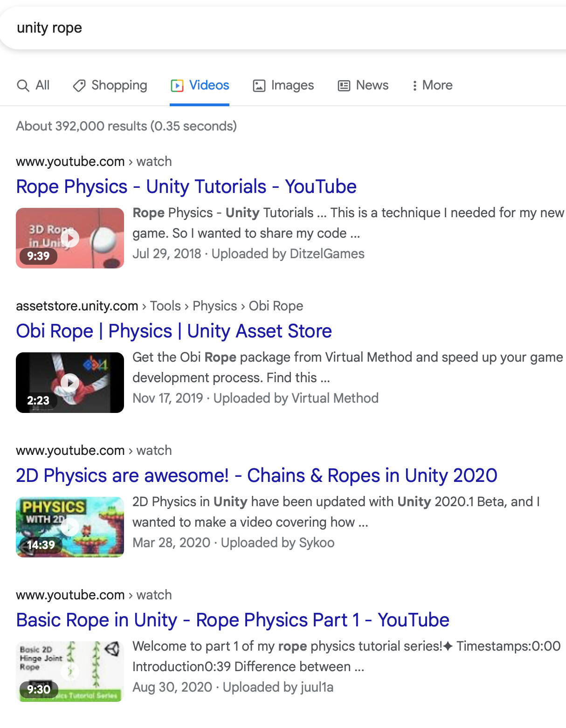Image resolution: width=566 pixels, height=728 pixels.
Task: Click the magnifier icon beside All
Action: (23, 86)
